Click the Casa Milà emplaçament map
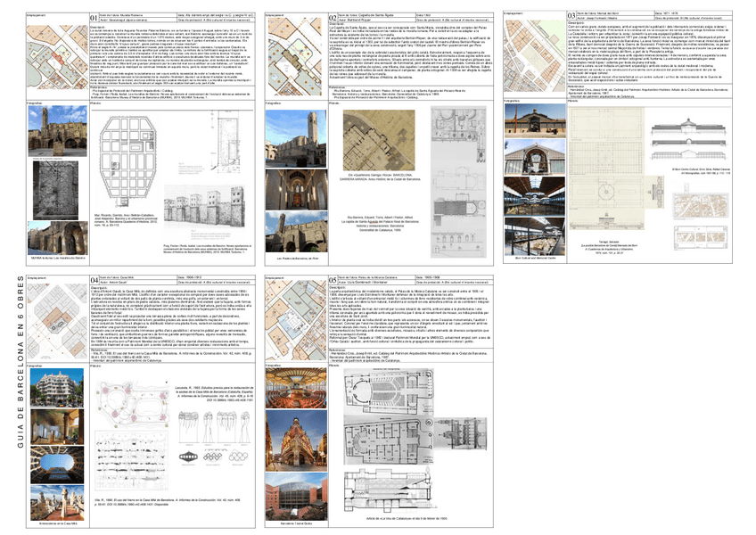The image size is (756, 535). pyautogui.click(x=55, y=321)
